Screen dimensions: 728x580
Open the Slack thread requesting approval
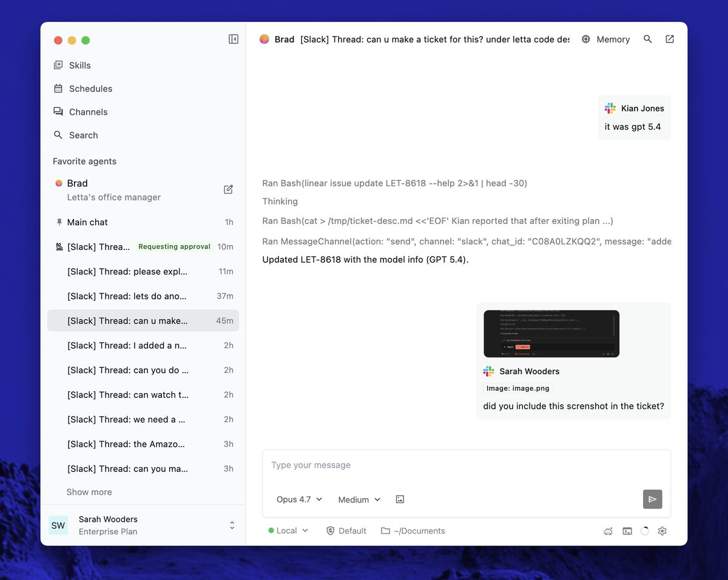143,247
